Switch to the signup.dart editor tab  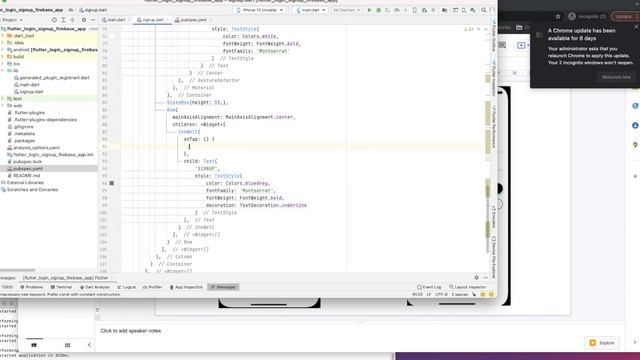coord(152,20)
